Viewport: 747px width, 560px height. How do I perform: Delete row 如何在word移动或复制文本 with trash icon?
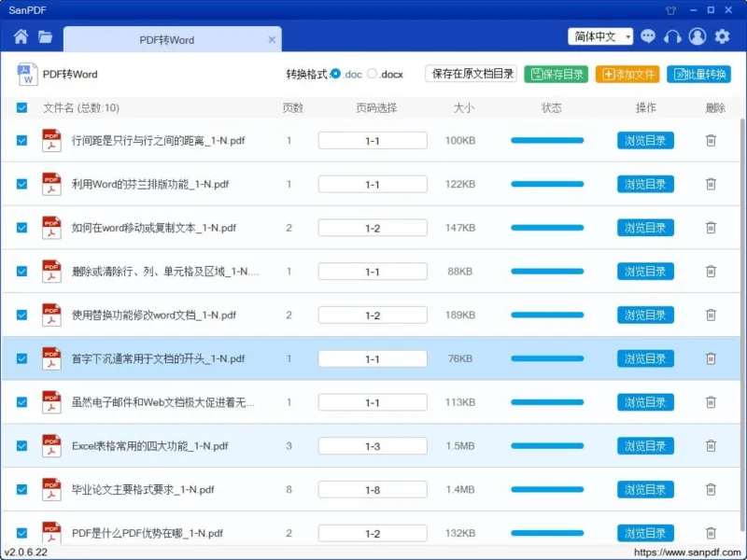point(711,228)
